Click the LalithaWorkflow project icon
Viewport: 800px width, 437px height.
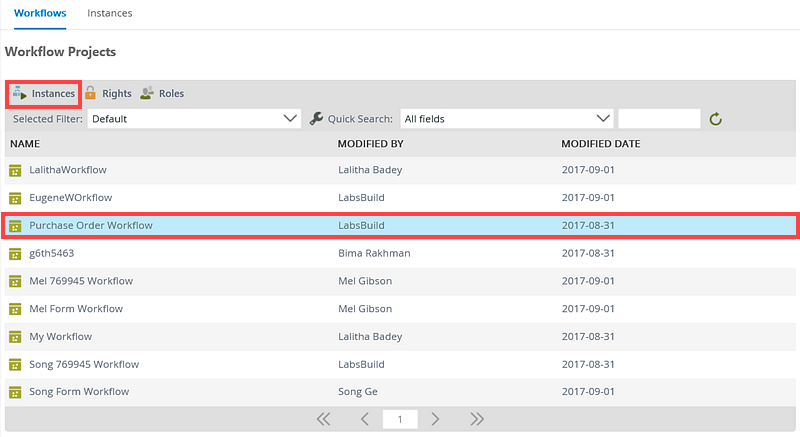click(x=15, y=170)
